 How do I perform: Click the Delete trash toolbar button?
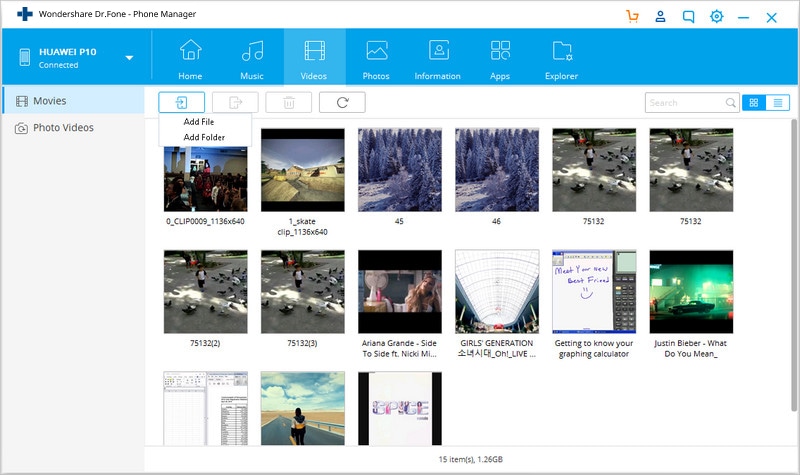289,103
